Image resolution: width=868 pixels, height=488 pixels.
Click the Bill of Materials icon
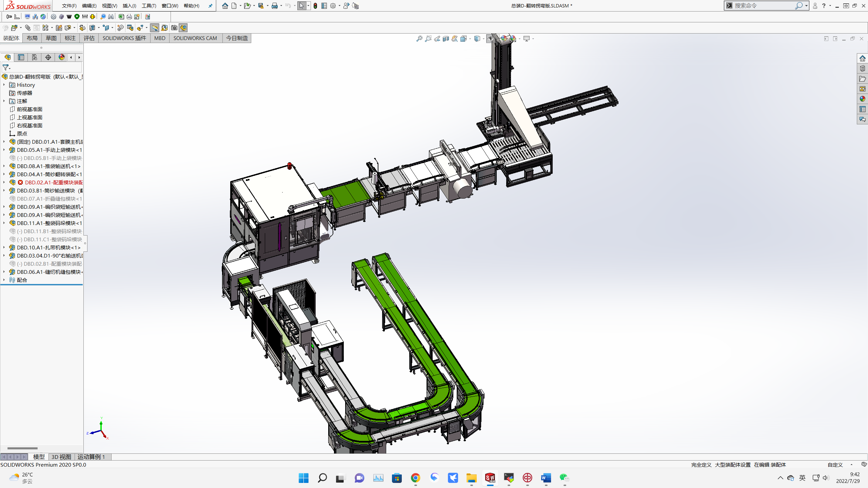click(130, 28)
